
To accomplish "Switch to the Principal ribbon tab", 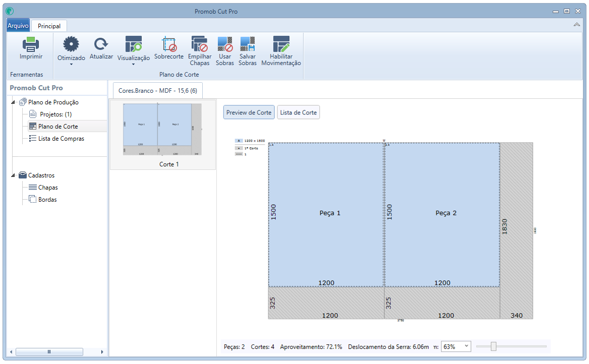I will click(49, 26).
